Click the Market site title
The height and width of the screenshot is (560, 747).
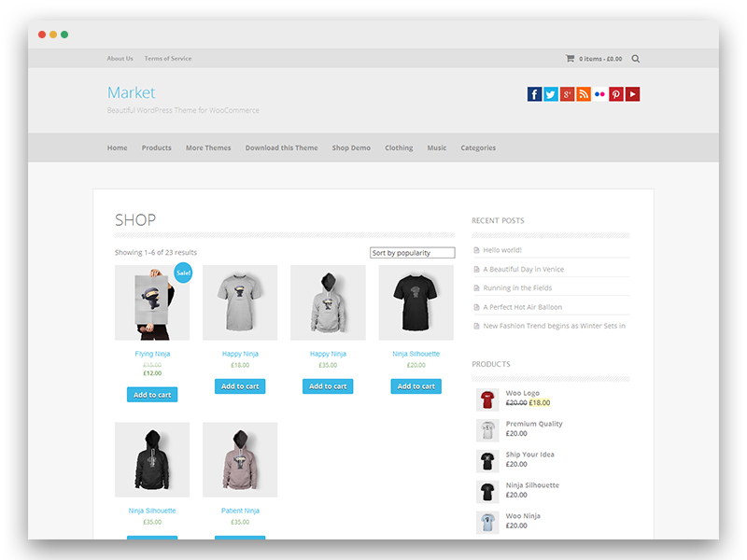pos(131,92)
